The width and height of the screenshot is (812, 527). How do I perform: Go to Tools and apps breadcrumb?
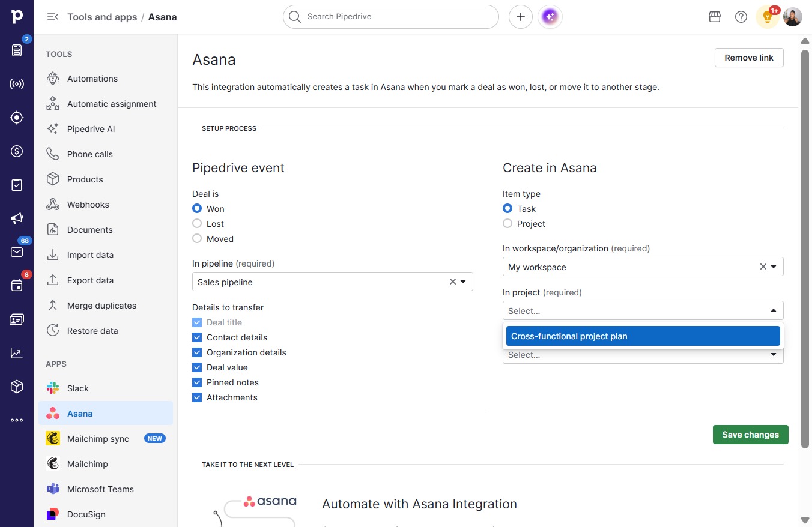coord(102,17)
